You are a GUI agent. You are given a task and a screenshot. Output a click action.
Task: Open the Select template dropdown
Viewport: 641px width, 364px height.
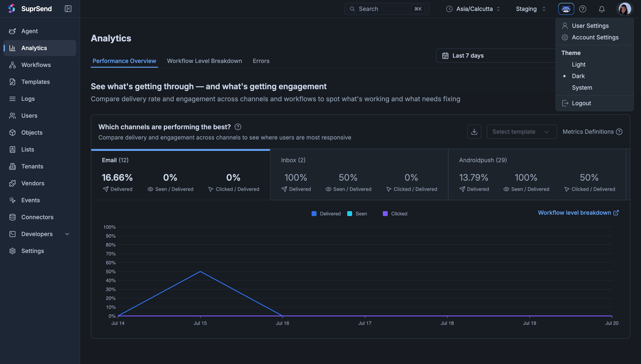(x=522, y=132)
